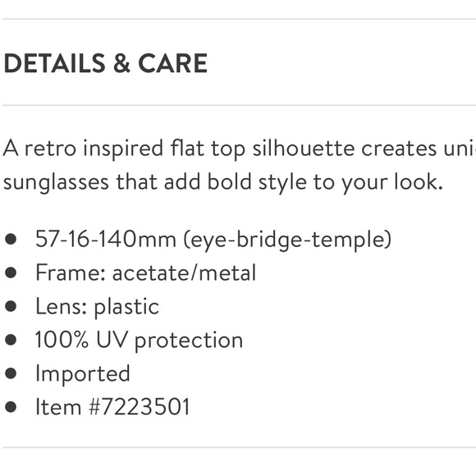Screen dimensions: 476x476
Task: Collapse the DETAILS & CARE section heading
Action: coord(106,63)
